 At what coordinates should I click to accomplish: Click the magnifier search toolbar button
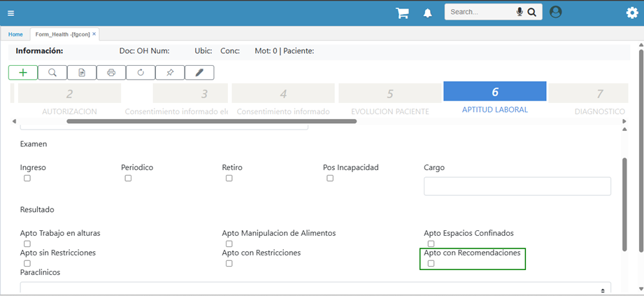[x=52, y=72]
